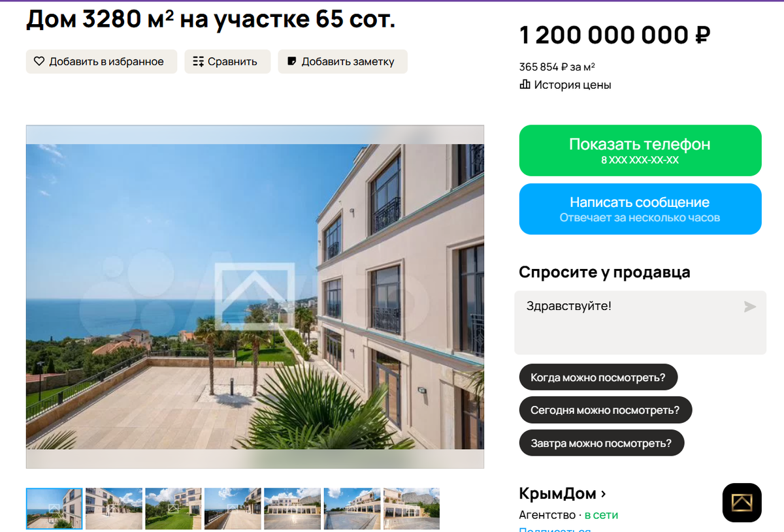The width and height of the screenshot is (784, 532).
Task: Open the gold house logo widget
Action: tap(742, 503)
